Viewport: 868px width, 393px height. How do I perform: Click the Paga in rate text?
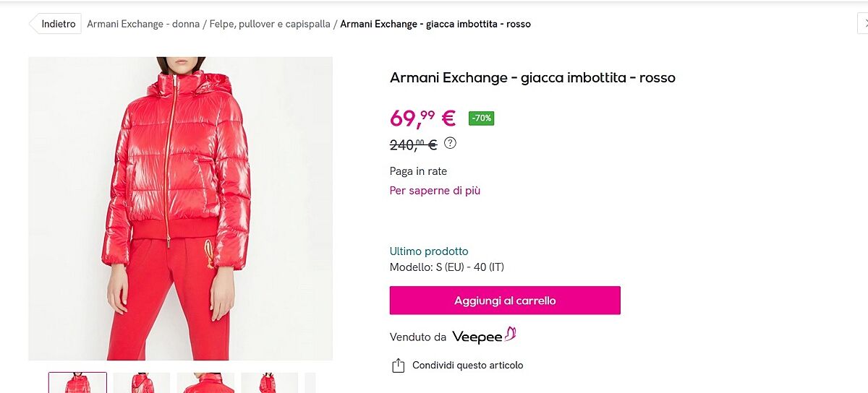tap(418, 171)
